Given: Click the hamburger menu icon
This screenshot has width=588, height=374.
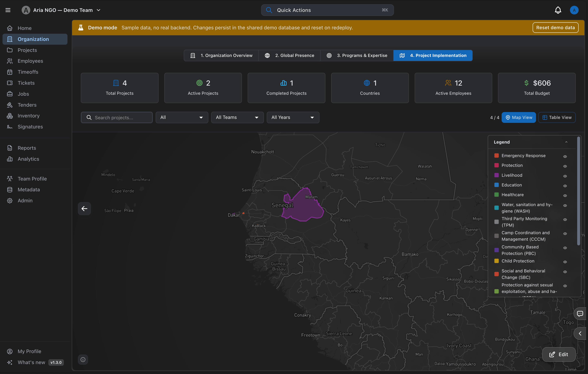Looking at the screenshot, I should [8, 10].
